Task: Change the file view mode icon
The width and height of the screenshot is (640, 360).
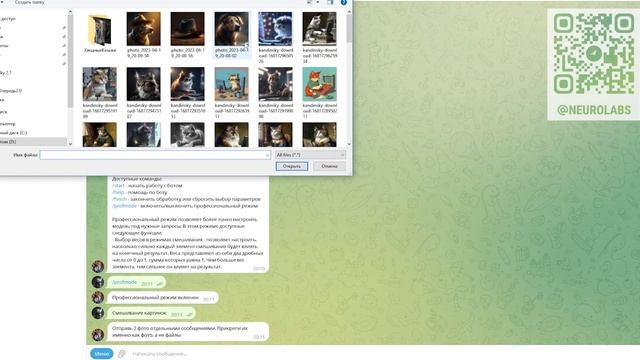Action: click(x=310, y=2)
